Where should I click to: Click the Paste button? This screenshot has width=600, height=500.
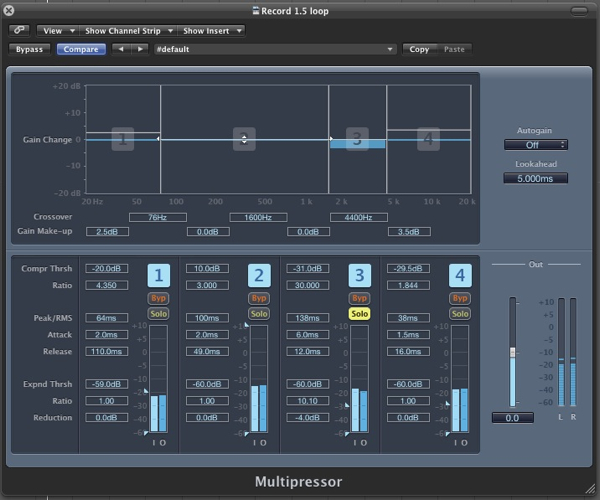(454, 49)
